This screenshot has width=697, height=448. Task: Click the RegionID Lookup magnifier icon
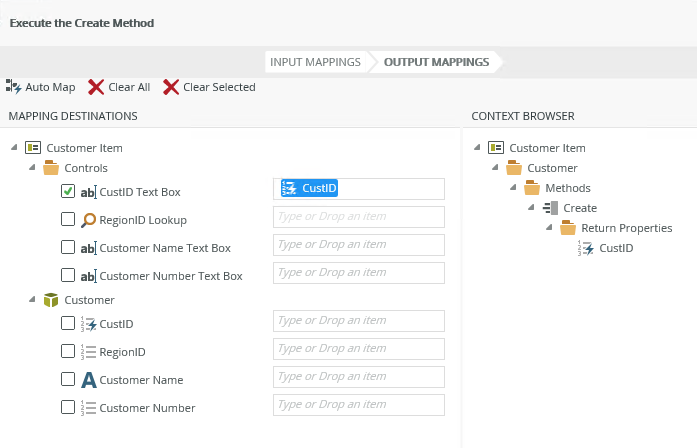88,220
